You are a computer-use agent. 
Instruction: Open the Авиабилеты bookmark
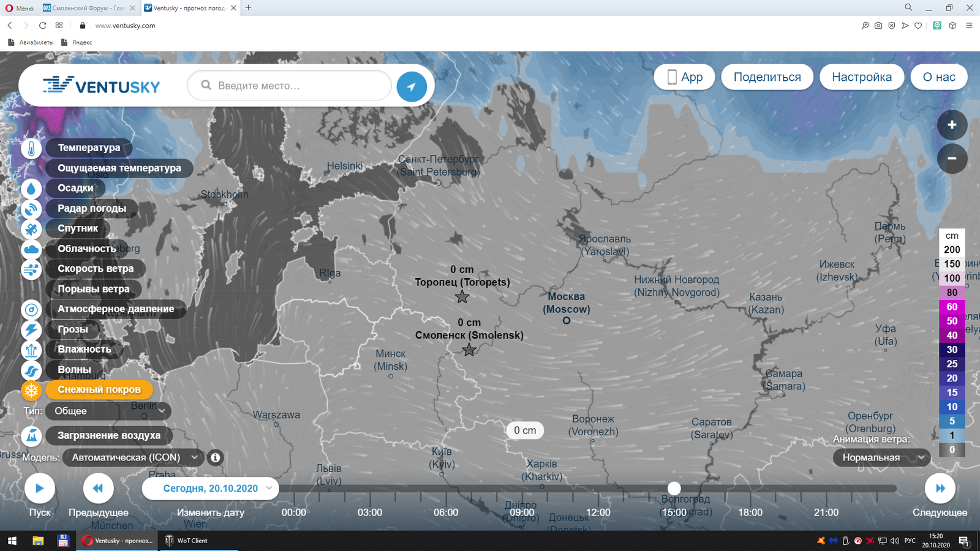tap(31, 42)
